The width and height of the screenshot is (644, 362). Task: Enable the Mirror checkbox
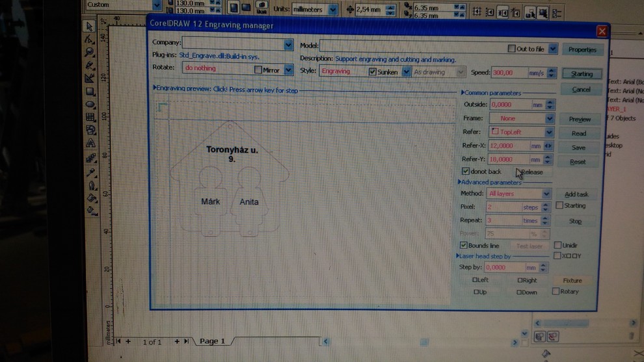258,70
